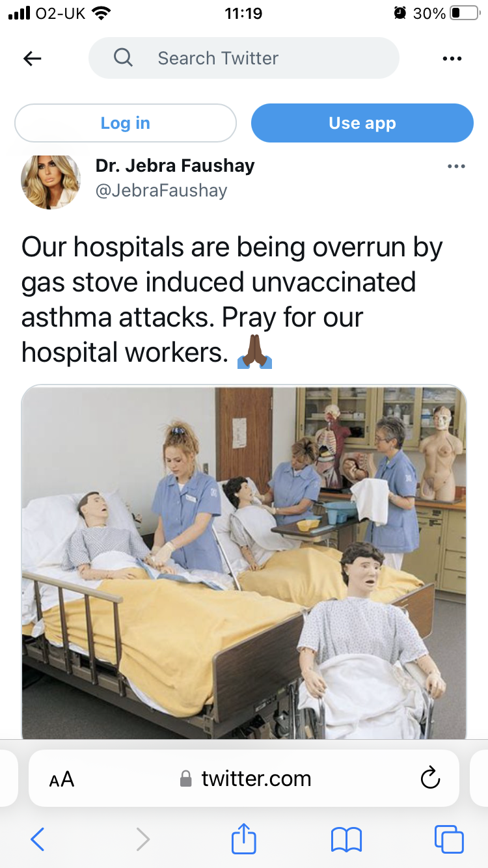Open the @JebraFaushay handle link
Screen dimensions: 488x868
161,191
